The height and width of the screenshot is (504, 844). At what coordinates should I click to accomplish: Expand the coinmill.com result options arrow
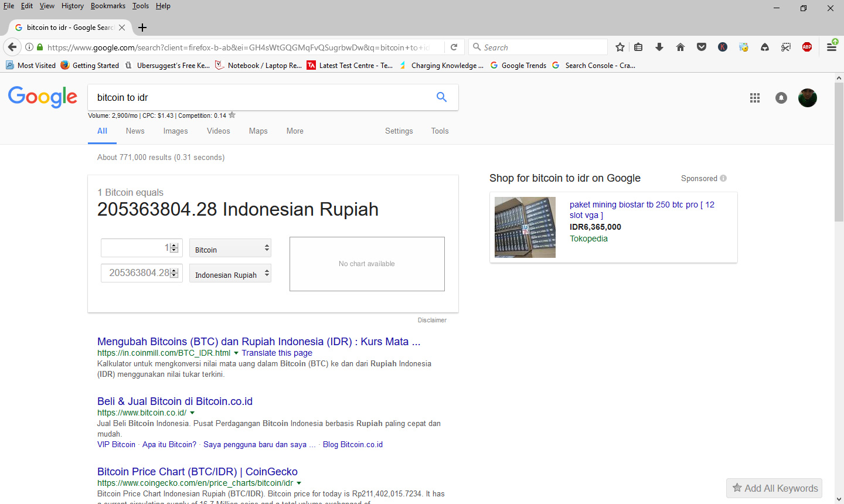tap(236, 353)
